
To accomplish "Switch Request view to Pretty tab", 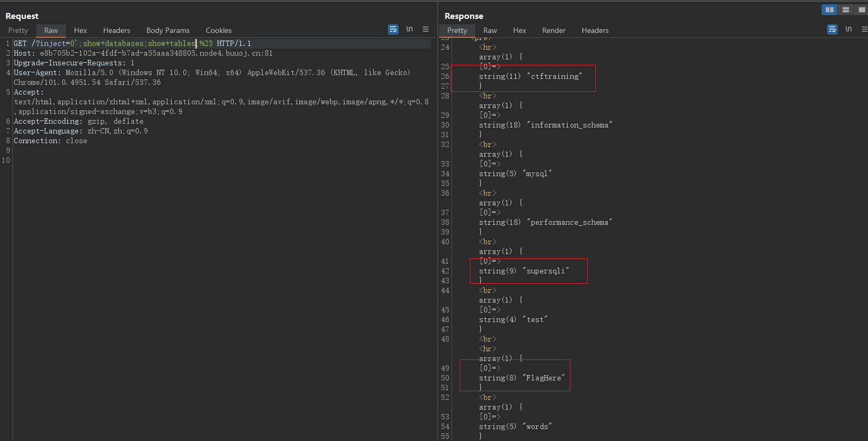I will click(18, 30).
